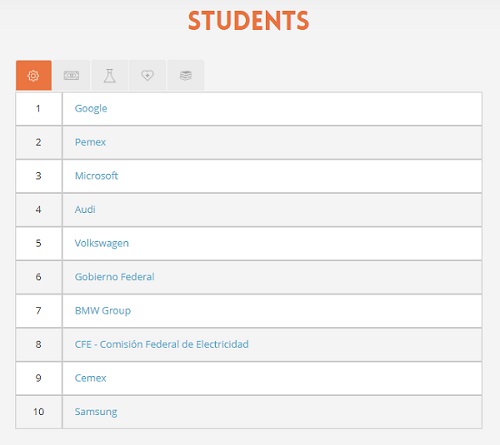Open the Gobierno Federal link
This screenshot has width=500, height=445.
coord(115,277)
